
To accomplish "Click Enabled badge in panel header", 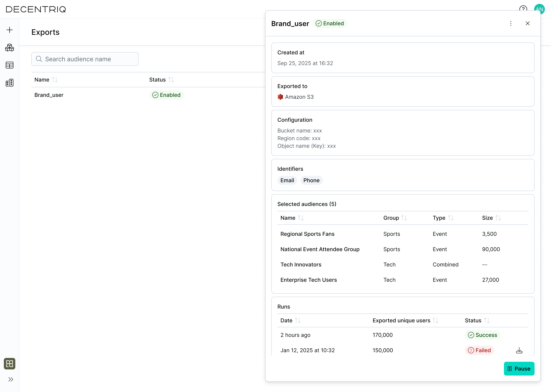I will click(330, 23).
